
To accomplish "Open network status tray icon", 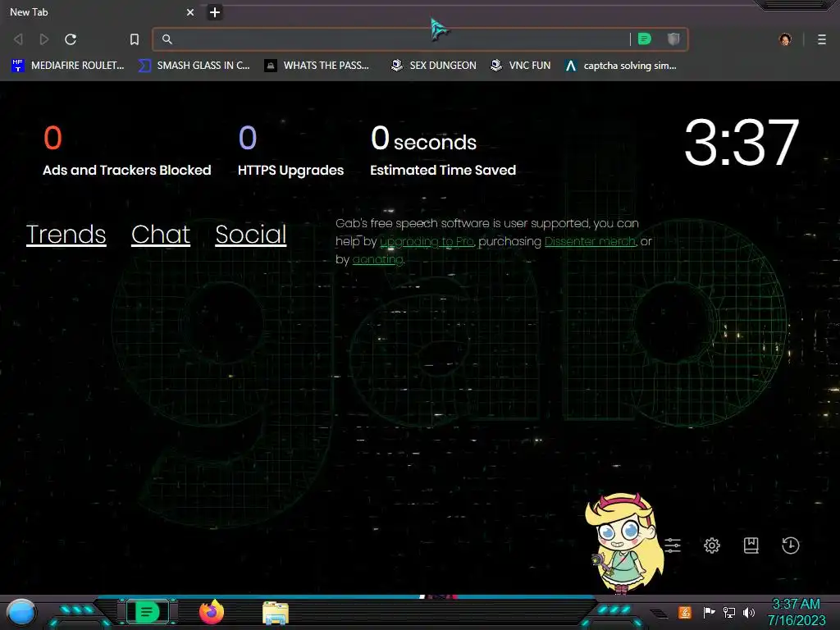I will (729, 612).
